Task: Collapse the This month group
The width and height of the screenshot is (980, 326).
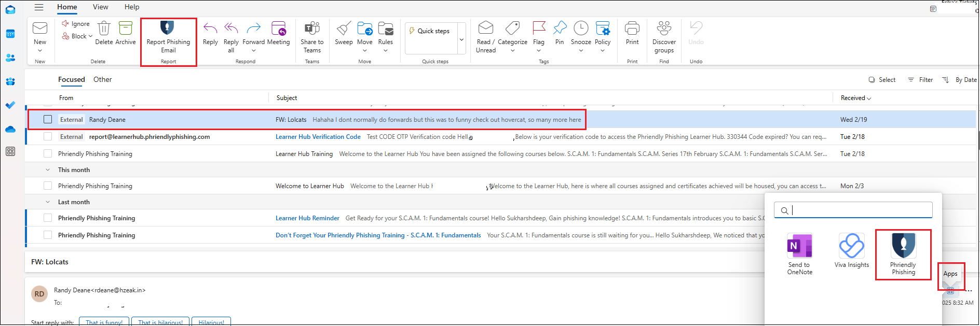Action: click(x=48, y=170)
